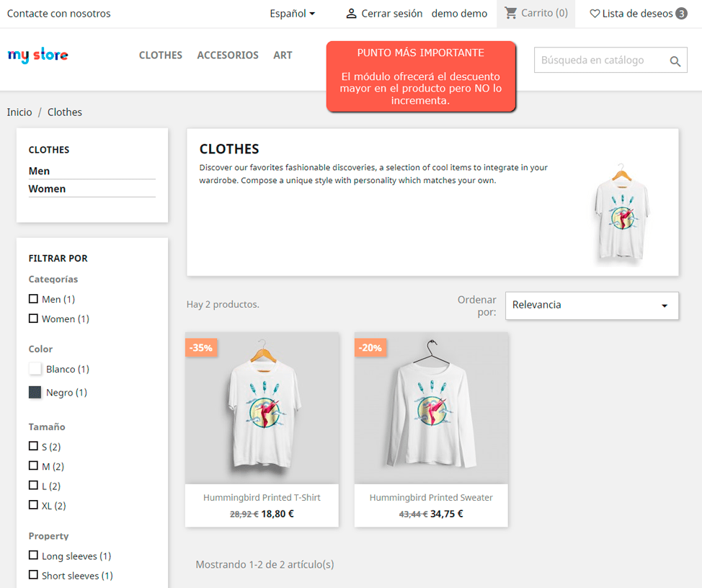
Task: Open the ART menu
Action: click(x=283, y=55)
